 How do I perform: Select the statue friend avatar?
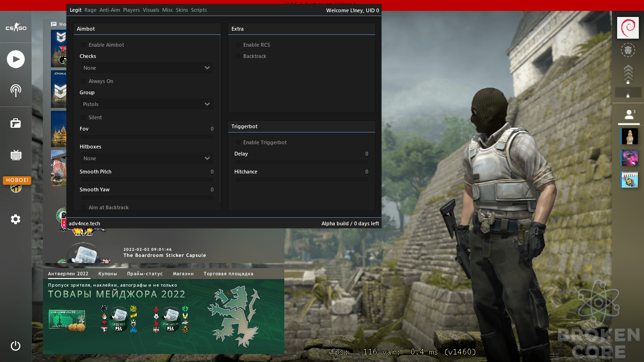tap(629, 137)
